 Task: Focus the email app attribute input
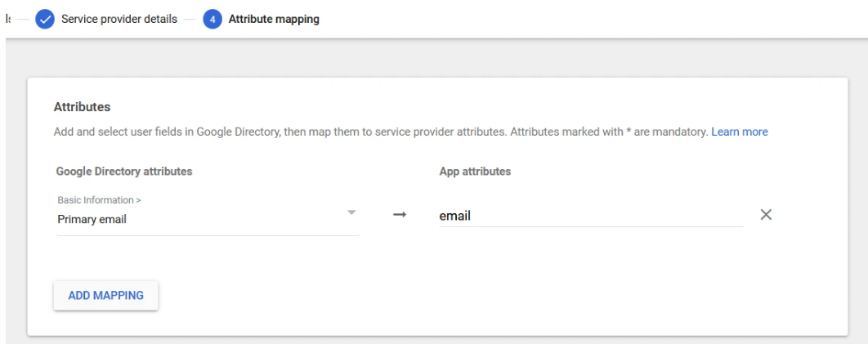pyautogui.click(x=588, y=216)
